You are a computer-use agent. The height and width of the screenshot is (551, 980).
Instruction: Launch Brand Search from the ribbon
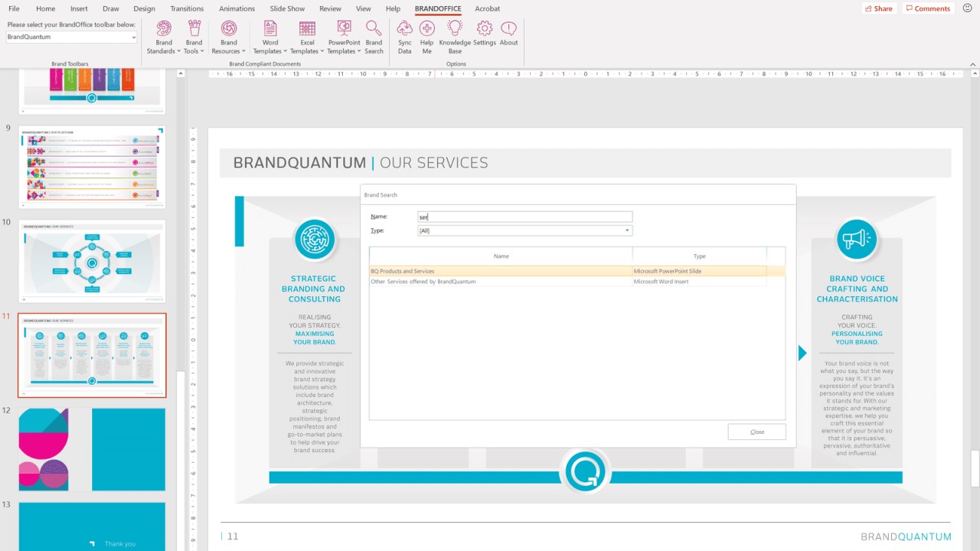[x=374, y=37]
